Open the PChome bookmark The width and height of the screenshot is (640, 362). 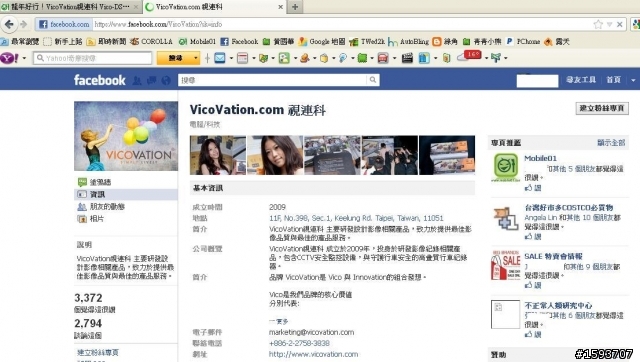[523, 41]
